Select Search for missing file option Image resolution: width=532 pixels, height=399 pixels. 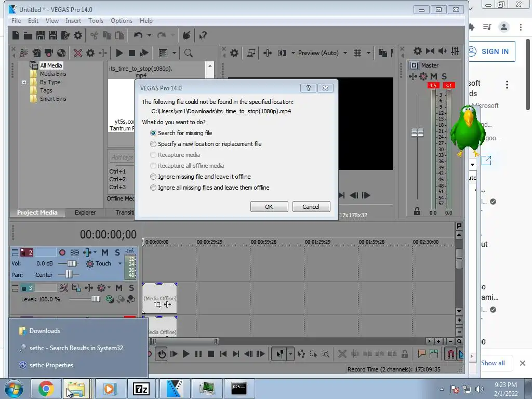pyautogui.click(x=181, y=133)
